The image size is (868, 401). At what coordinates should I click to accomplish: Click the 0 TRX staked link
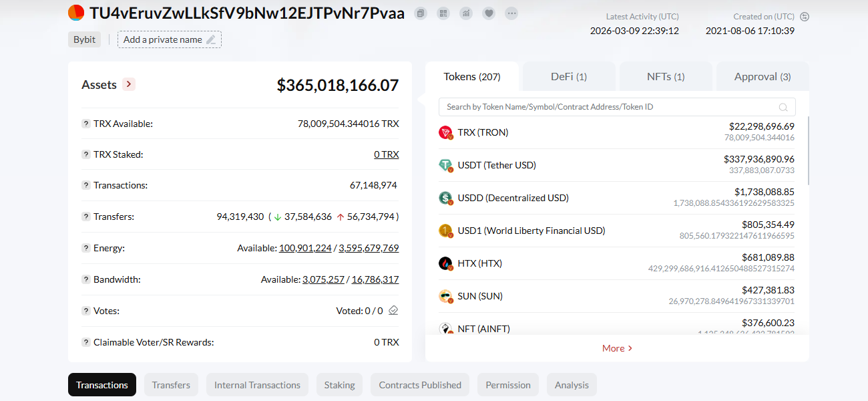point(386,154)
